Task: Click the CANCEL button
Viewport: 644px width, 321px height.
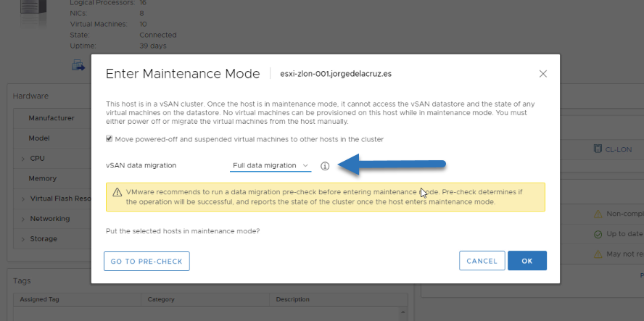Action: point(482,261)
